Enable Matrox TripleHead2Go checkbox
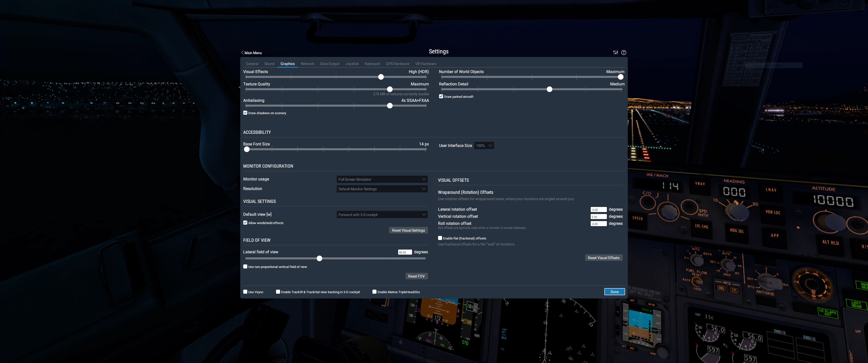868x363 pixels. click(x=374, y=292)
